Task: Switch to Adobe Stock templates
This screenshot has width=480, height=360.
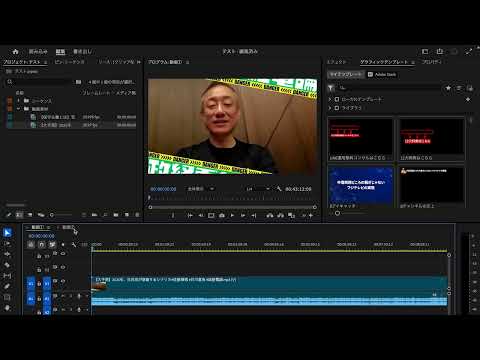Action: tap(382, 74)
